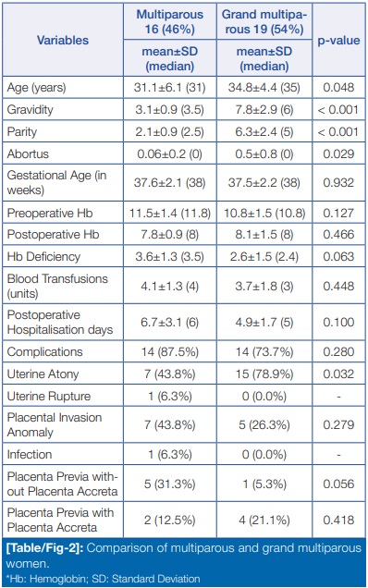The image size is (368, 588).
Task: Click the Table/Fig-2 caption text
Action: click(x=184, y=556)
